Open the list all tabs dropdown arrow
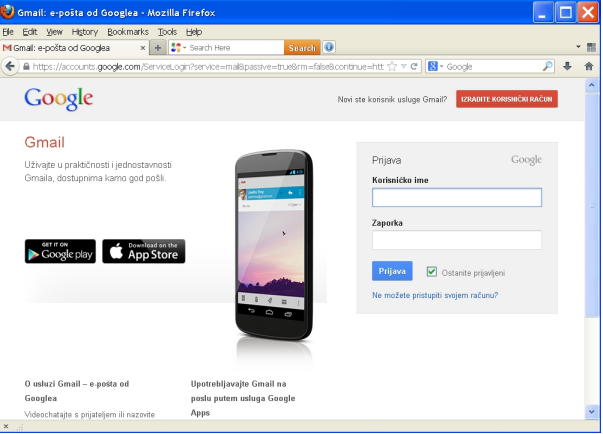 tap(578, 47)
